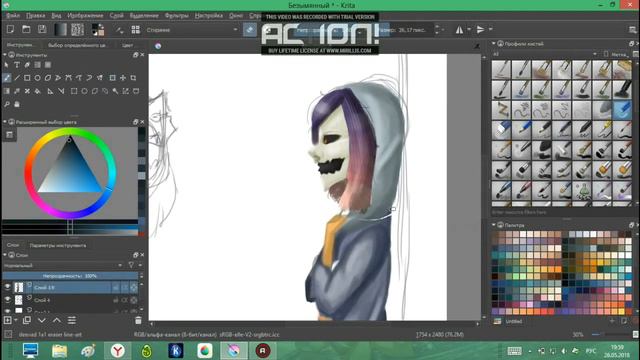Open the blending mode combo box in toolbar
The height and width of the screenshot is (360, 640).
point(192,30)
